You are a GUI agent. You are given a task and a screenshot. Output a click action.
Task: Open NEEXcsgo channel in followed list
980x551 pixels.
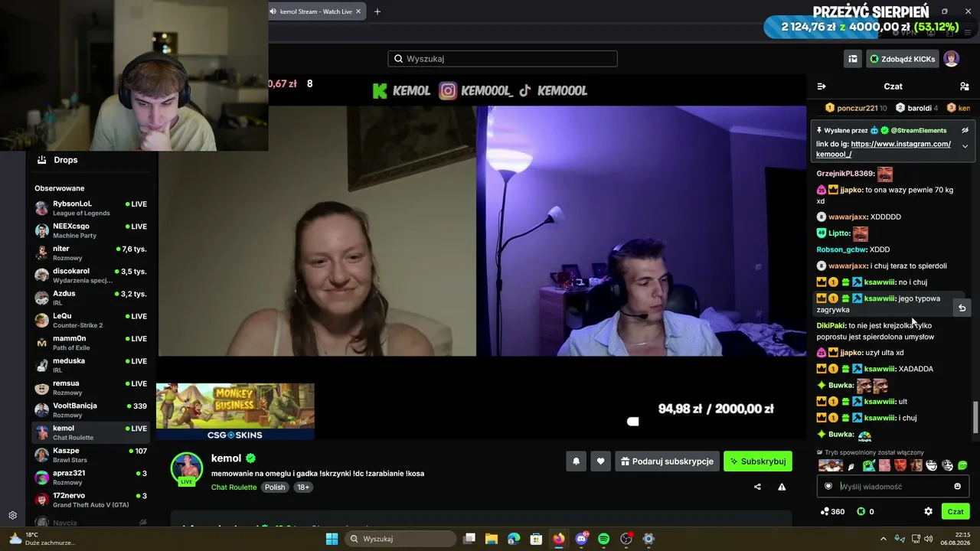[90, 230]
